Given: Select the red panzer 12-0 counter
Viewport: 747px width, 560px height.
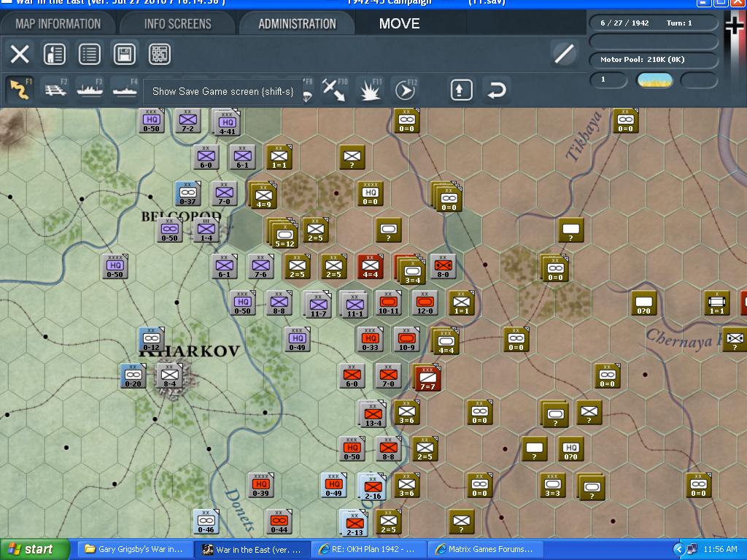Looking at the screenshot, I should tap(425, 303).
